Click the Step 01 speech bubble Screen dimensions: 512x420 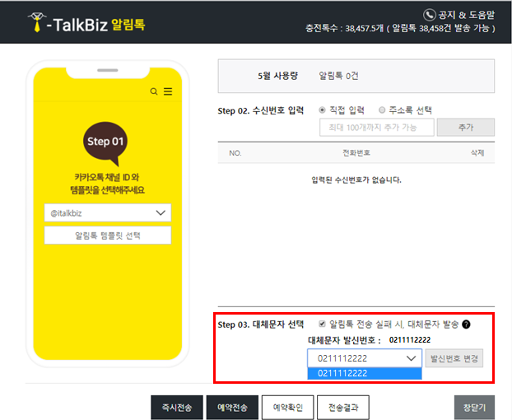coord(105,143)
